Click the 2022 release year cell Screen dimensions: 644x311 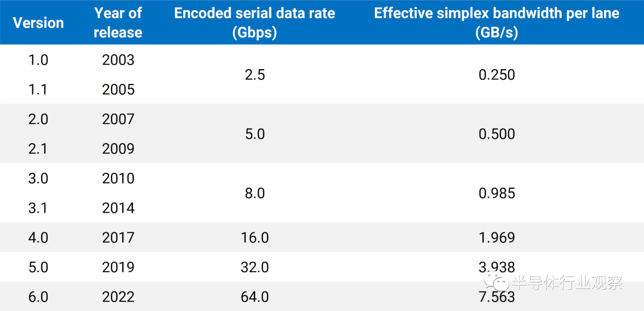(x=118, y=297)
